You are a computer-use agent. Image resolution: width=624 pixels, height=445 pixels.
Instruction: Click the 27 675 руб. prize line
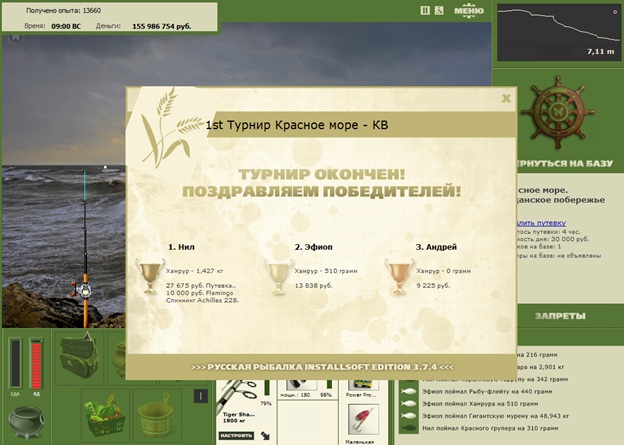[x=201, y=285]
